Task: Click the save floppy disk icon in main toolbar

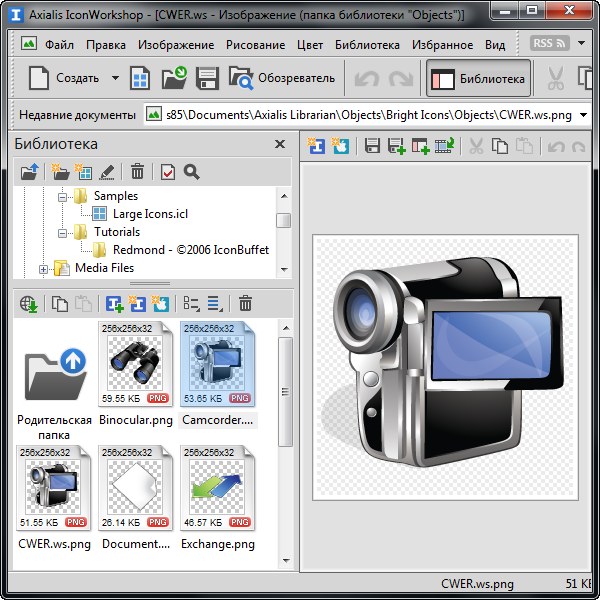Action: click(x=207, y=78)
